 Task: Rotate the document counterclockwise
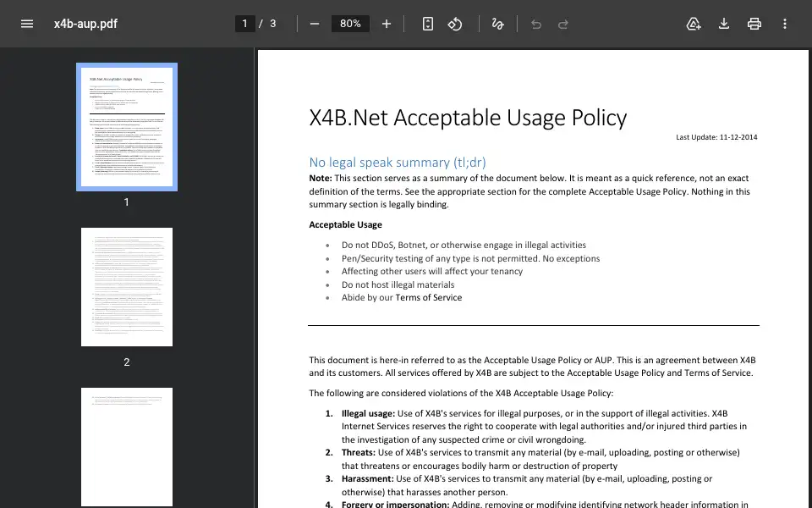[x=455, y=24]
